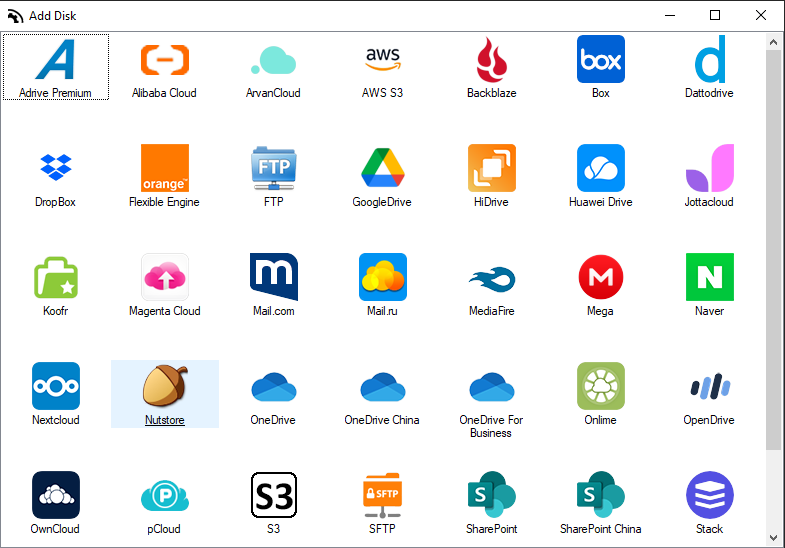This screenshot has height=548, width=785.
Task: Select the Jottacloud icon
Action: click(x=710, y=168)
